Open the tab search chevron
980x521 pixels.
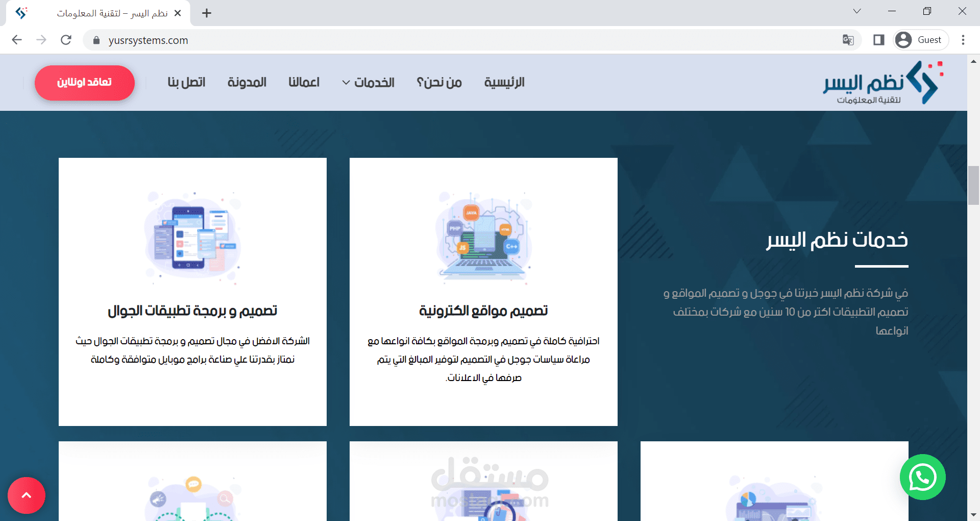coord(857,11)
